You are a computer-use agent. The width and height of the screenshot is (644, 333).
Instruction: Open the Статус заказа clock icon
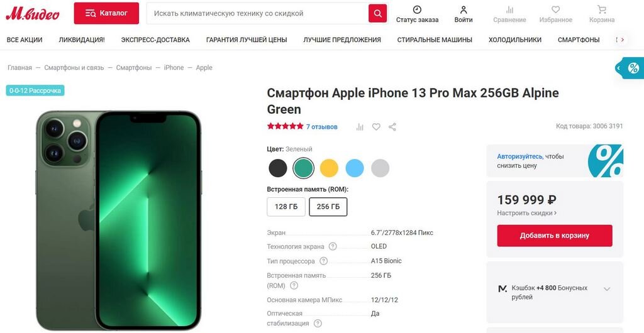tap(417, 9)
